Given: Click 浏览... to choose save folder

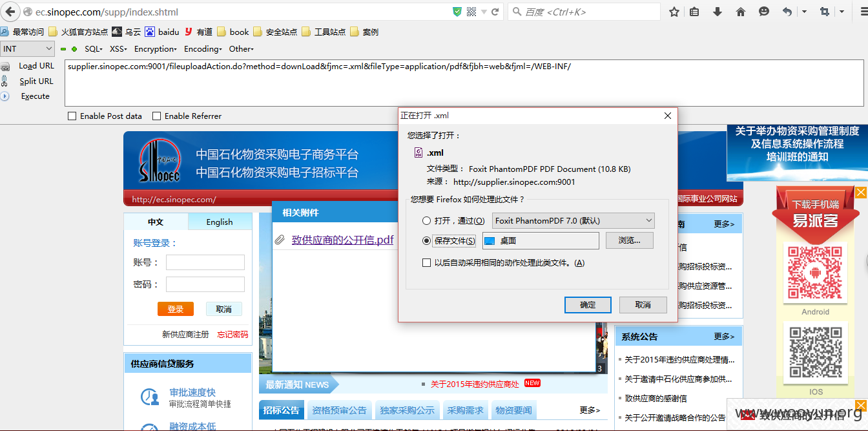Looking at the screenshot, I should 629,240.
